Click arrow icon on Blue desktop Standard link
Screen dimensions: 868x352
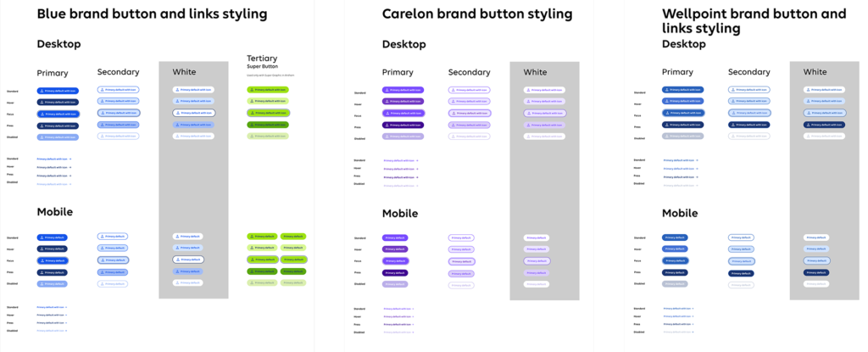pyautogui.click(x=70, y=159)
